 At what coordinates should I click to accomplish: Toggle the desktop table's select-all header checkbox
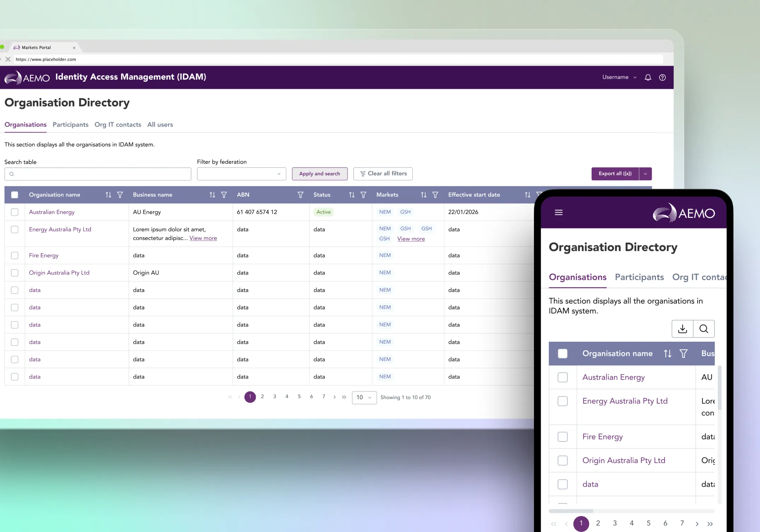[15, 195]
